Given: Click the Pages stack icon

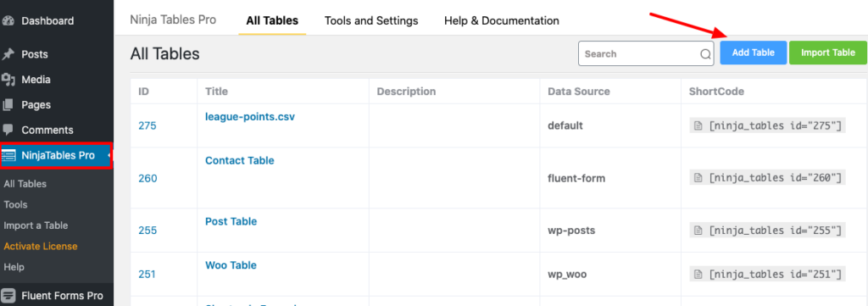Looking at the screenshot, I should tap(8, 104).
